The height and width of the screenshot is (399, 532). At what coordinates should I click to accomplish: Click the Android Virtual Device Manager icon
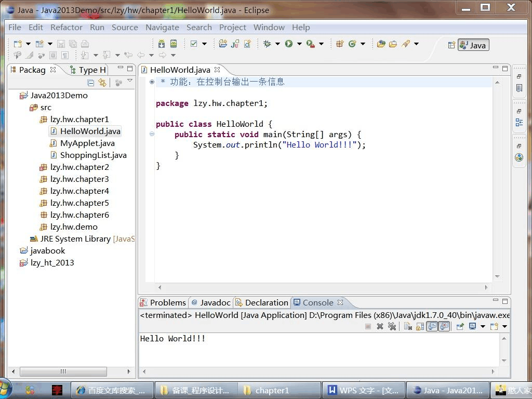click(x=174, y=44)
